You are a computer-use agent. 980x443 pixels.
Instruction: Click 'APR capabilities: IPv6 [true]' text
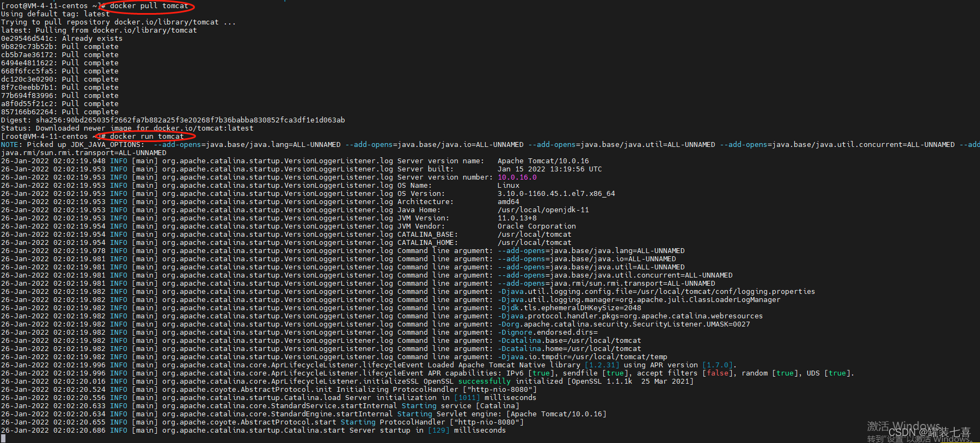pos(491,373)
